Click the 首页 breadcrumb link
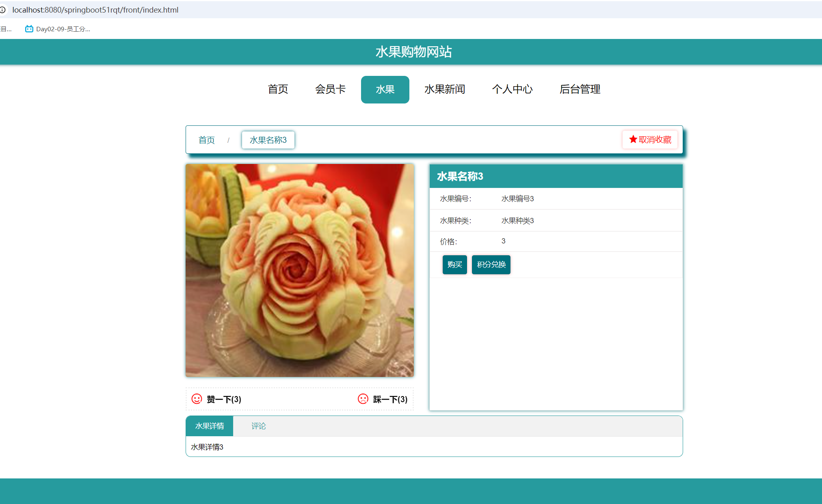This screenshot has height=504, width=822. [x=206, y=140]
